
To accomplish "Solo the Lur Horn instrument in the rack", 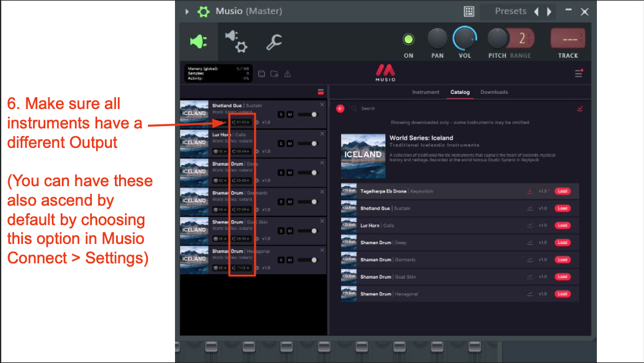I will [x=281, y=144].
